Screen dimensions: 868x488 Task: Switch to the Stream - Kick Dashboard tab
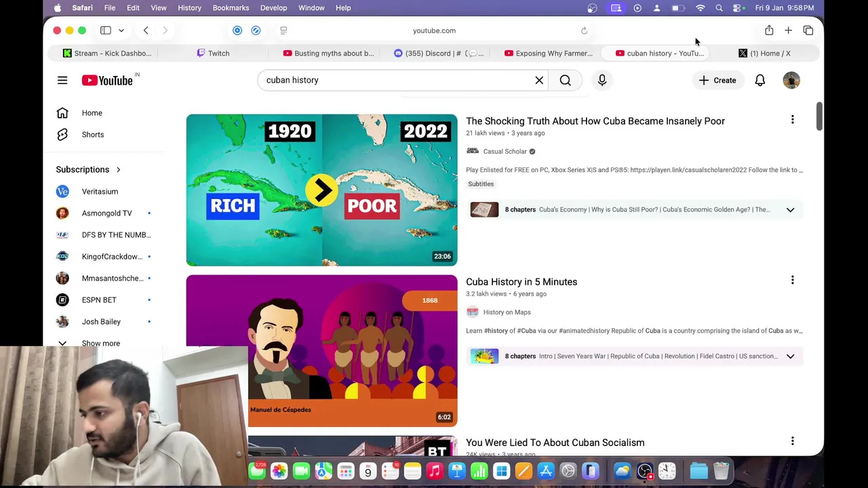tap(107, 53)
